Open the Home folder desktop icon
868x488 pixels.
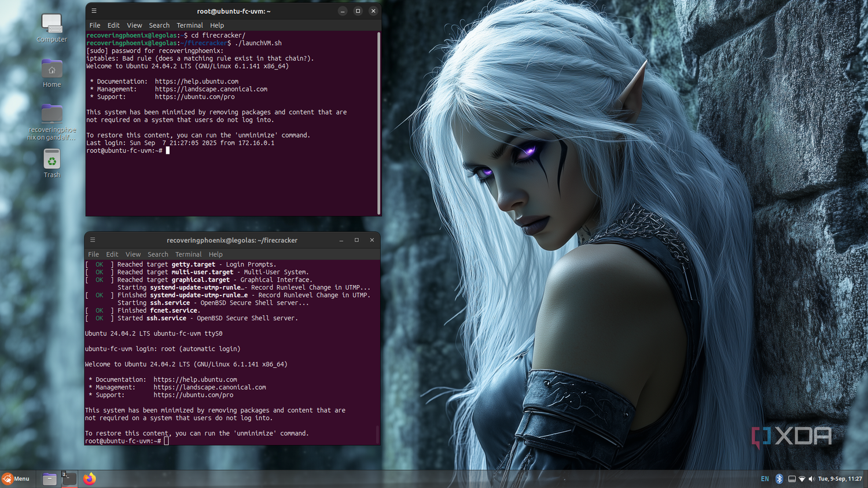click(52, 73)
